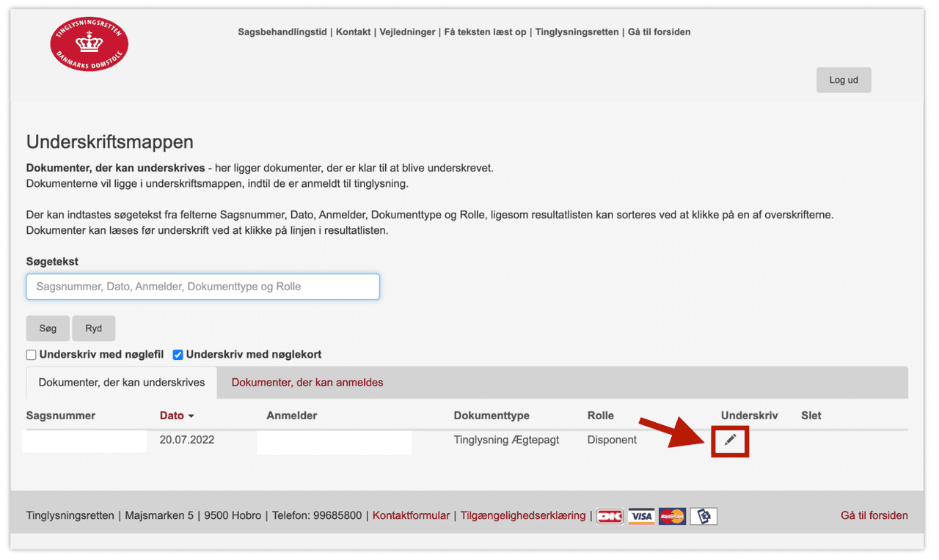Select the Dokumenter, der kan underskrives tab
The image size is (939, 560).
(122, 383)
